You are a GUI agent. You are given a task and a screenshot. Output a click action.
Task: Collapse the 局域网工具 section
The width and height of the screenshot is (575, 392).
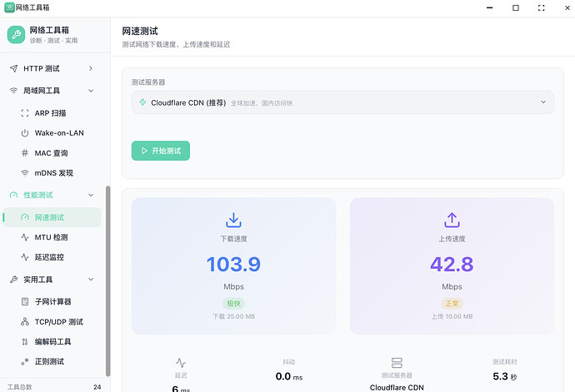[x=90, y=91]
